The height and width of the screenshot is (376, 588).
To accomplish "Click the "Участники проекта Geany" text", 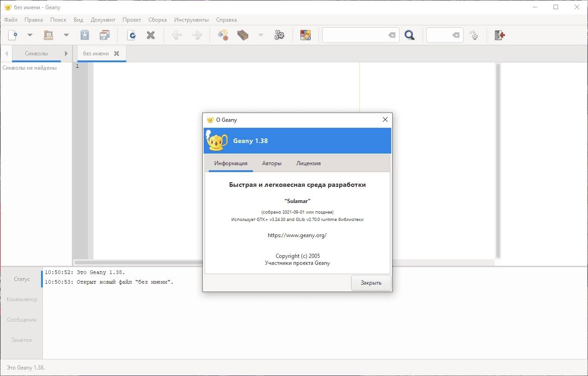I will point(298,263).
